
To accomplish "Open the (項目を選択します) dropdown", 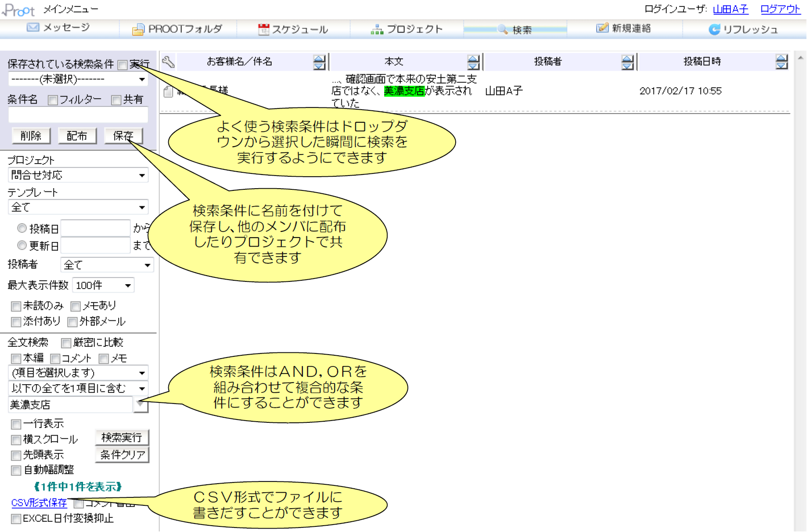I will coord(78,373).
